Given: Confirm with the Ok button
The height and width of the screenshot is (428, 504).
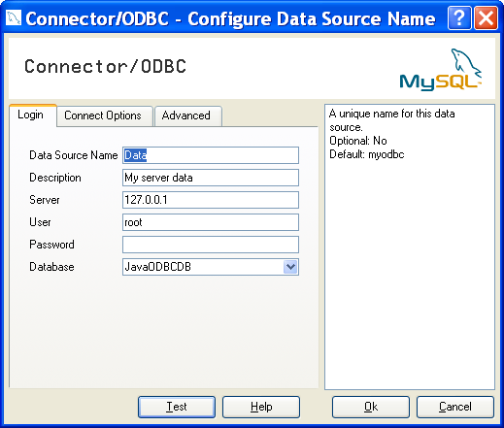Looking at the screenshot, I should [371, 407].
